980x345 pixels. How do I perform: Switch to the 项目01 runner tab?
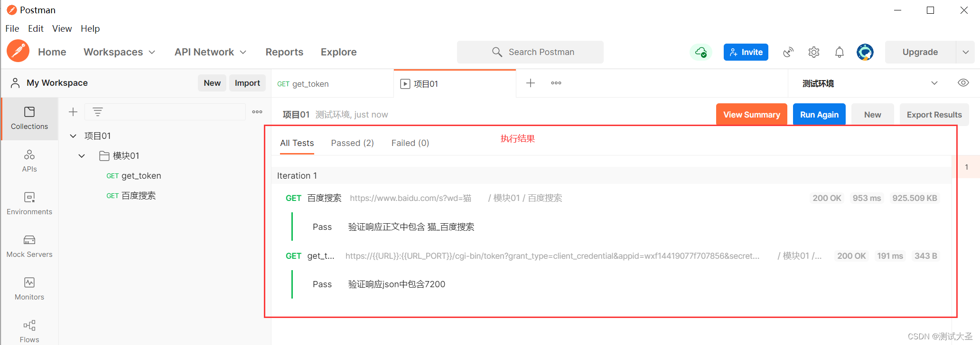455,84
